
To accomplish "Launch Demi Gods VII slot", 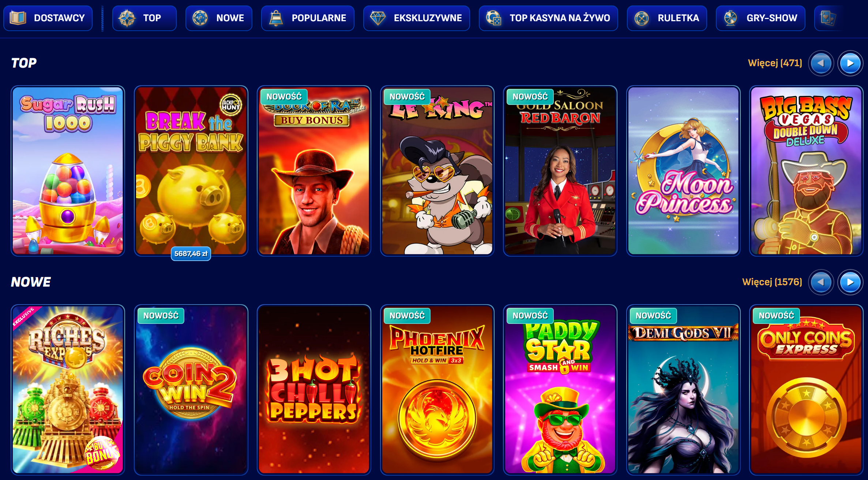I will [683, 390].
